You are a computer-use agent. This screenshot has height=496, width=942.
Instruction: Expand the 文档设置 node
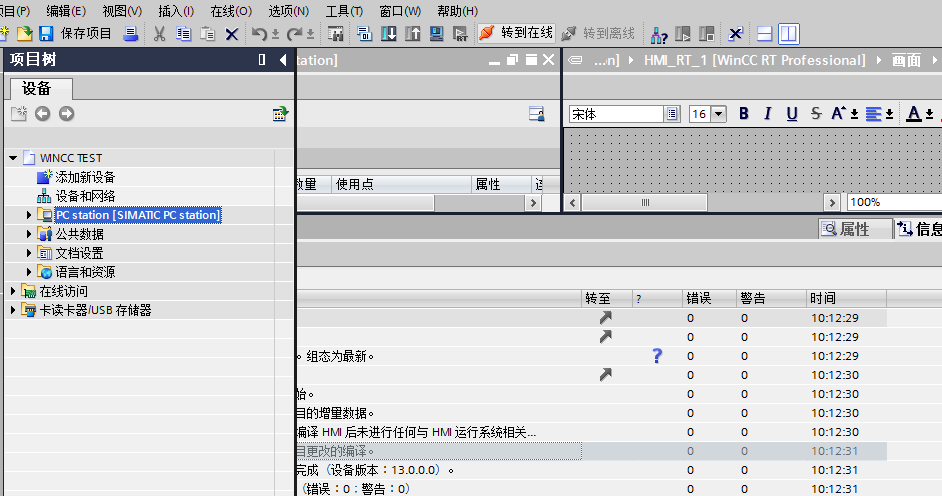tap(29, 253)
